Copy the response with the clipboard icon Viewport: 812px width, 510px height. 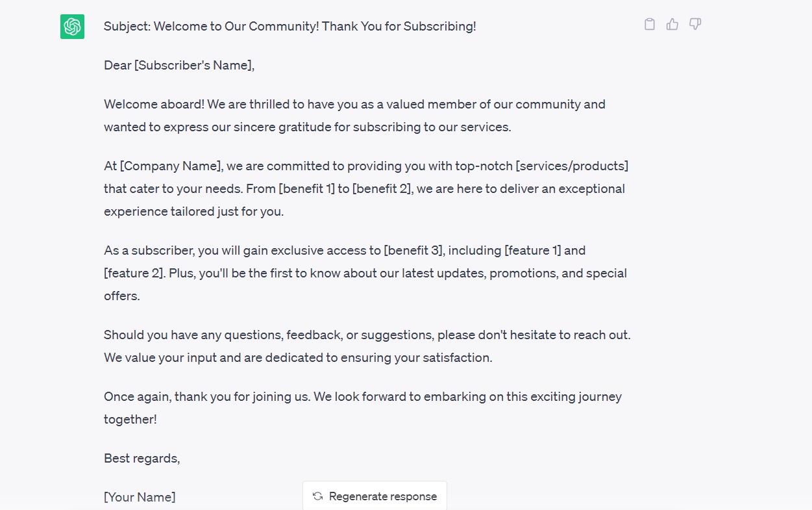point(649,25)
